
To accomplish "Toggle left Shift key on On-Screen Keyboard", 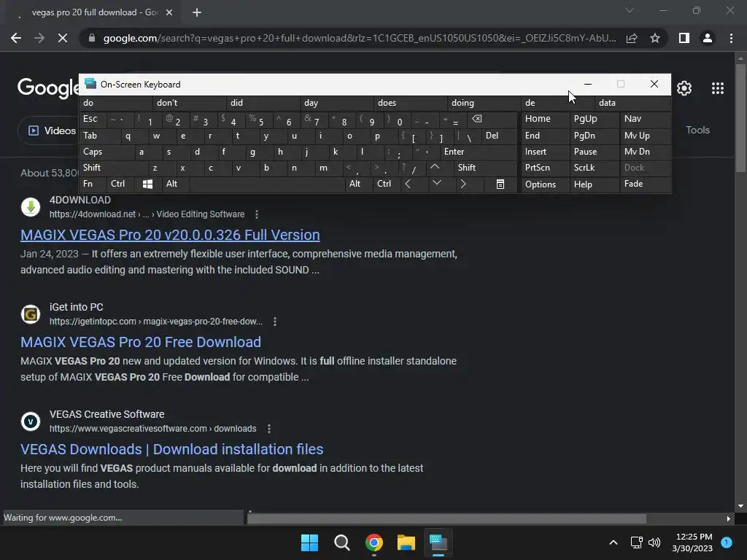I will pyautogui.click(x=113, y=168).
